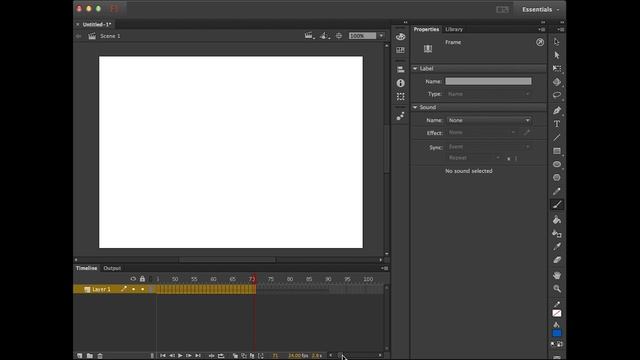Open the Transform panel icon

click(x=400, y=97)
